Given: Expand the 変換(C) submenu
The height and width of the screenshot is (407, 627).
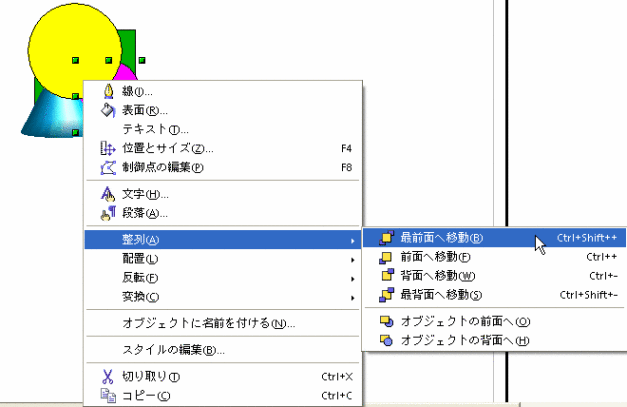Looking at the screenshot, I should coord(223,297).
